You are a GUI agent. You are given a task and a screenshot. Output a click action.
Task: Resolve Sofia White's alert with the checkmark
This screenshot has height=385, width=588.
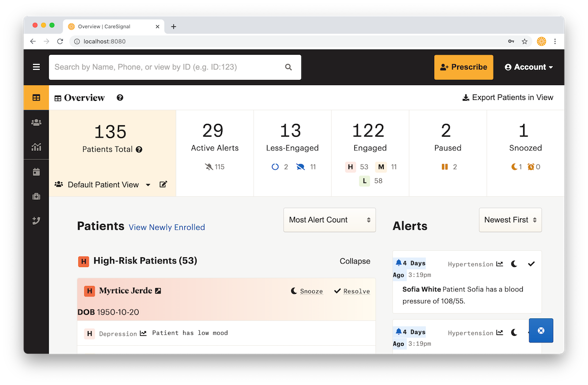pos(531,264)
